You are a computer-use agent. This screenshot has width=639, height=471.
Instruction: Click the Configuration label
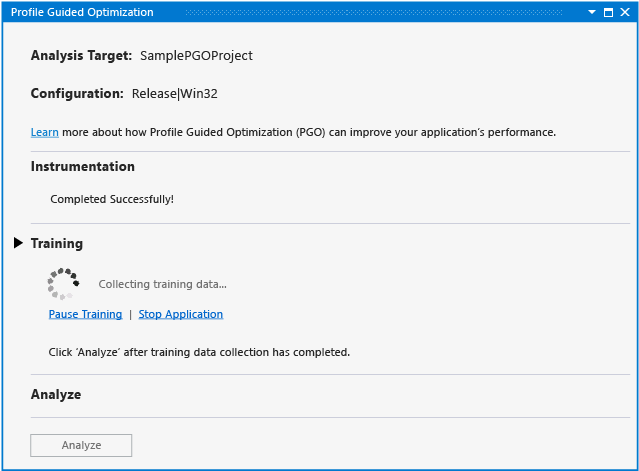(x=77, y=94)
